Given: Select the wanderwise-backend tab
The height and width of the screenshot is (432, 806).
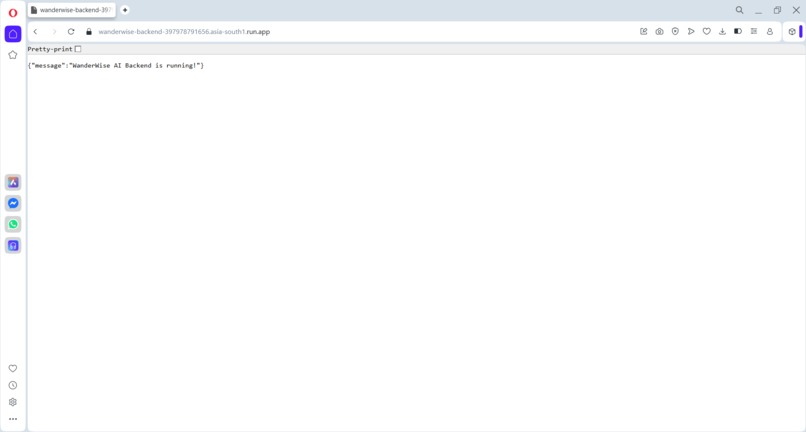Looking at the screenshot, I should pyautogui.click(x=72, y=10).
